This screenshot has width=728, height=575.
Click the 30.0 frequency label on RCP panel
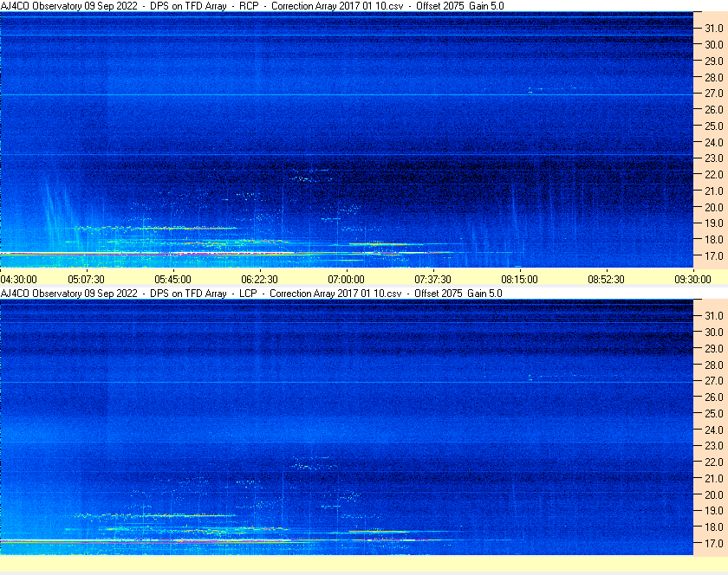point(714,44)
